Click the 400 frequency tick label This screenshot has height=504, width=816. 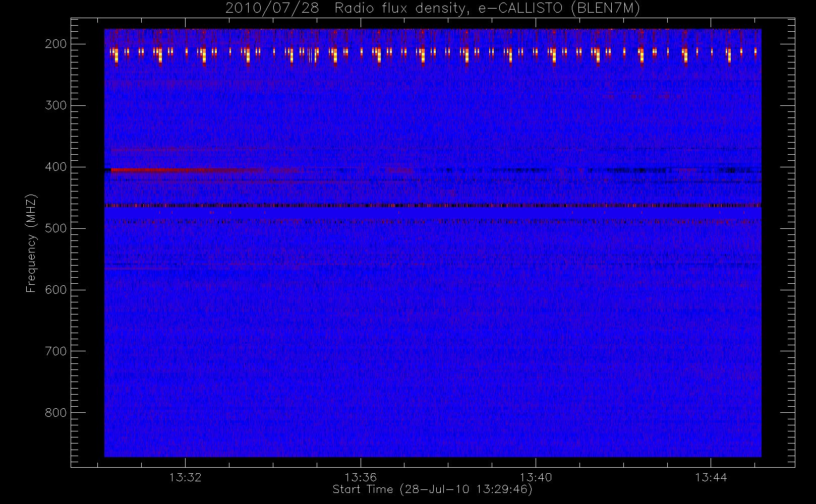(56, 167)
